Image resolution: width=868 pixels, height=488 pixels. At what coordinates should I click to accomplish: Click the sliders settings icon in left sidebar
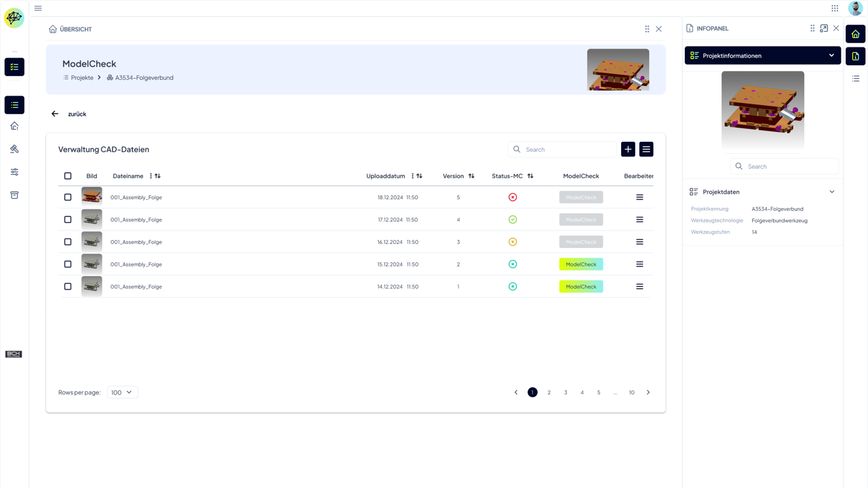point(14,172)
